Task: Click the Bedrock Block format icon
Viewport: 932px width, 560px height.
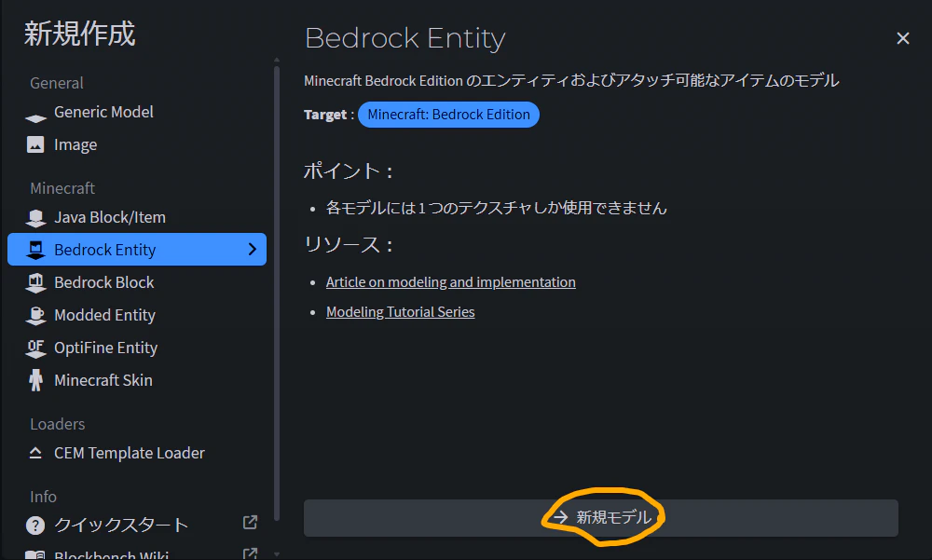Action: (35, 282)
